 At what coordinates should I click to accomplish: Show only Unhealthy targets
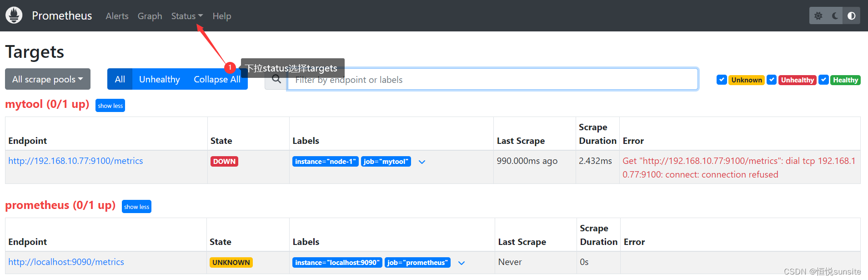pyautogui.click(x=159, y=79)
